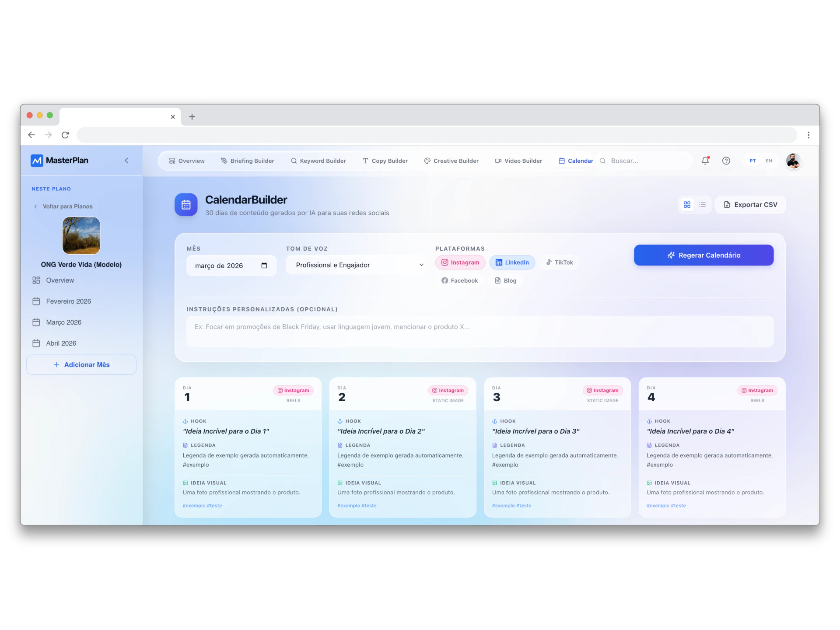The width and height of the screenshot is (840, 630).
Task: Click the MasterPlan logo icon
Action: coord(37,161)
